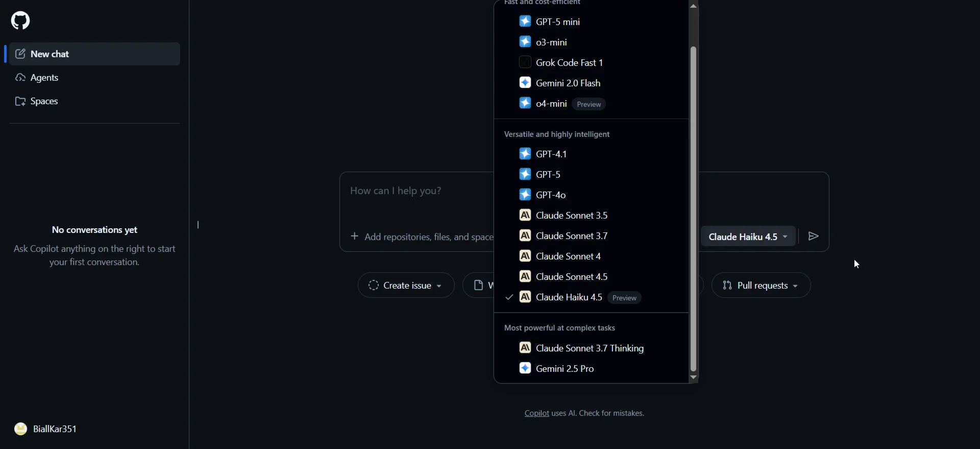Click the "No conversations yet" heading

(x=94, y=230)
